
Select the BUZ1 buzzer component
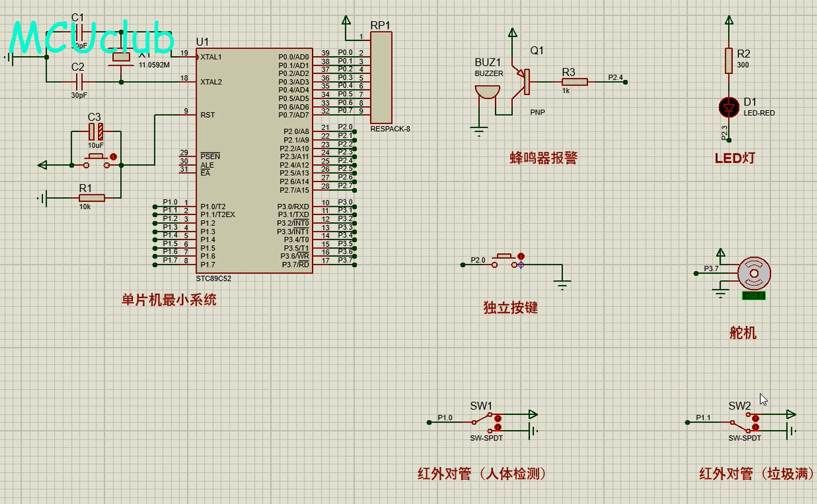pos(487,92)
